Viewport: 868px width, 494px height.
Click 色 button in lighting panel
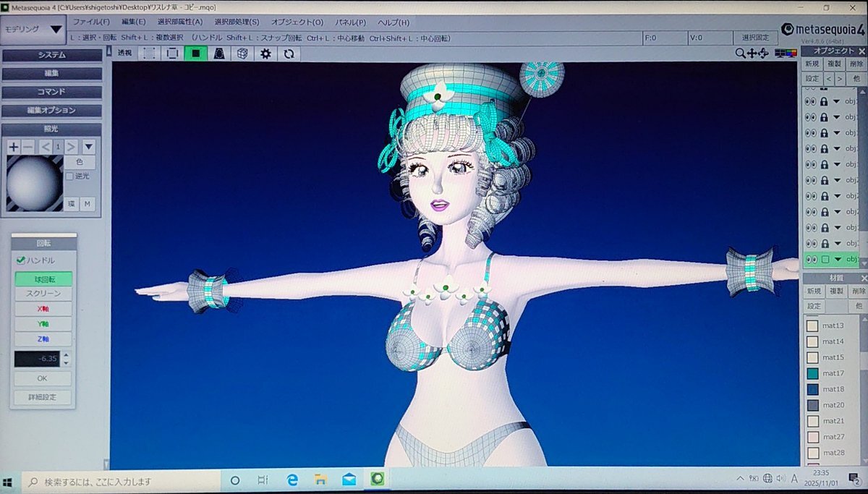pos(80,163)
